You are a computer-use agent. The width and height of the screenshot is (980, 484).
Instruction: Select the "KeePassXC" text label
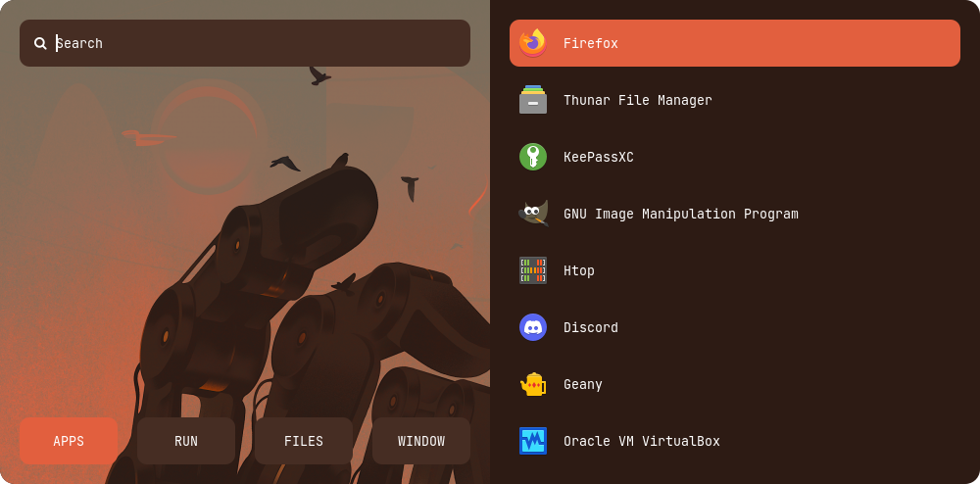point(598,157)
